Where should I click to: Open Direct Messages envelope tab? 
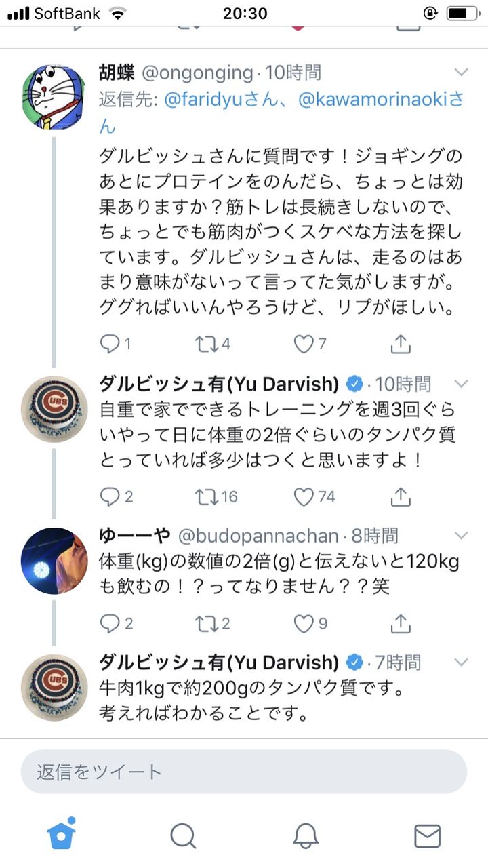coord(427,835)
